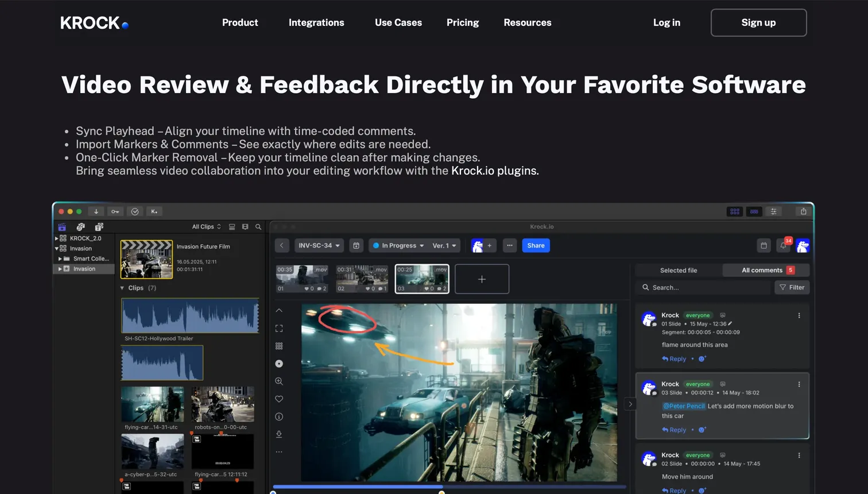Click the heart icon in the player tools
Image resolution: width=868 pixels, height=494 pixels.
[279, 399]
